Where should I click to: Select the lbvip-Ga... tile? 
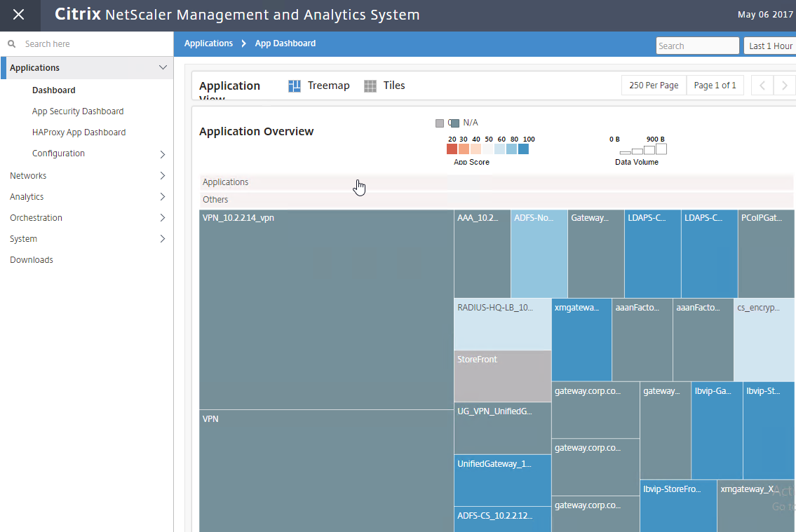pos(717,430)
